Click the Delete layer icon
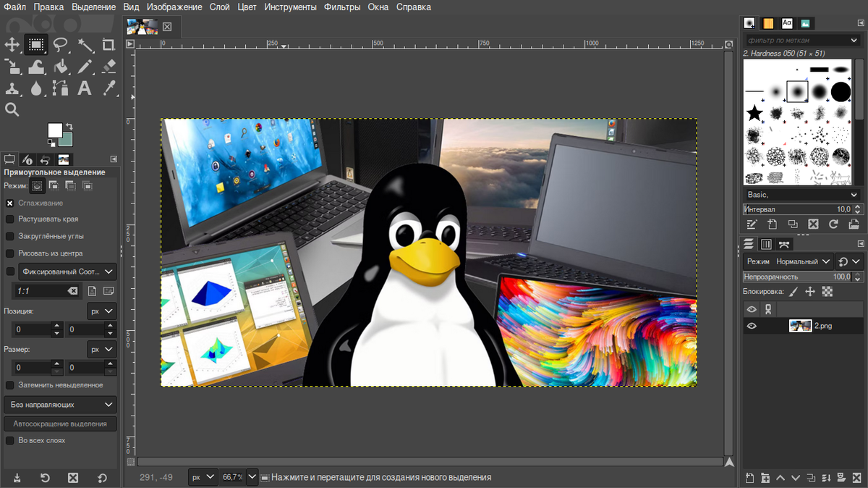Screen dimensions: 868x488 [856, 478]
